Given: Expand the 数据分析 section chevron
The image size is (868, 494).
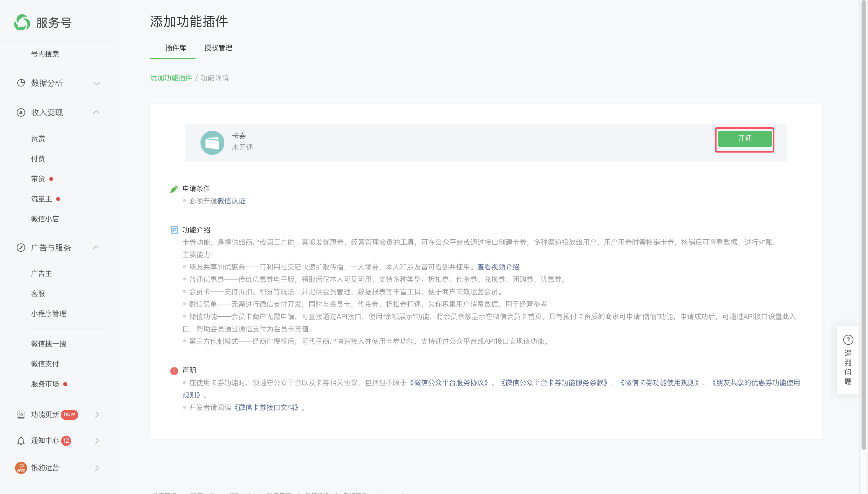Looking at the screenshot, I should [97, 84].
